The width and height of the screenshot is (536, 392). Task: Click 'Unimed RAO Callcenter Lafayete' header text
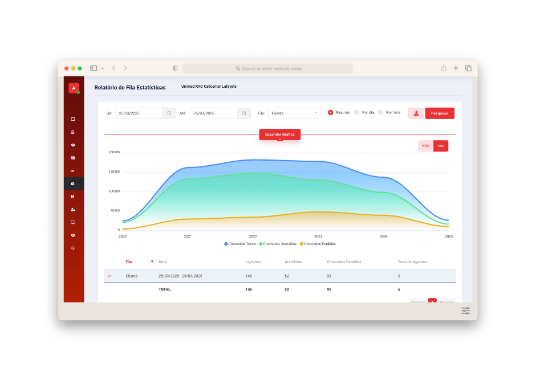pyautogui.click(x=209, y=87)
